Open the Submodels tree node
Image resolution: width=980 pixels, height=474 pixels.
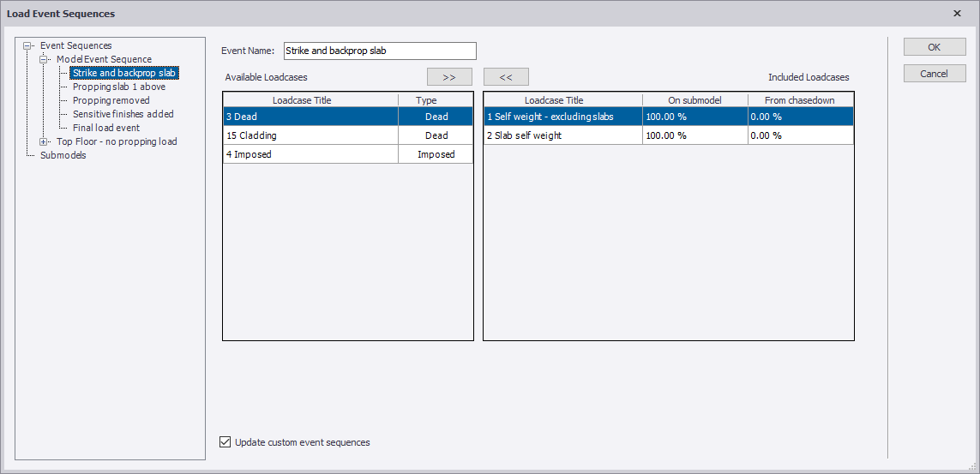coord(63,155)
